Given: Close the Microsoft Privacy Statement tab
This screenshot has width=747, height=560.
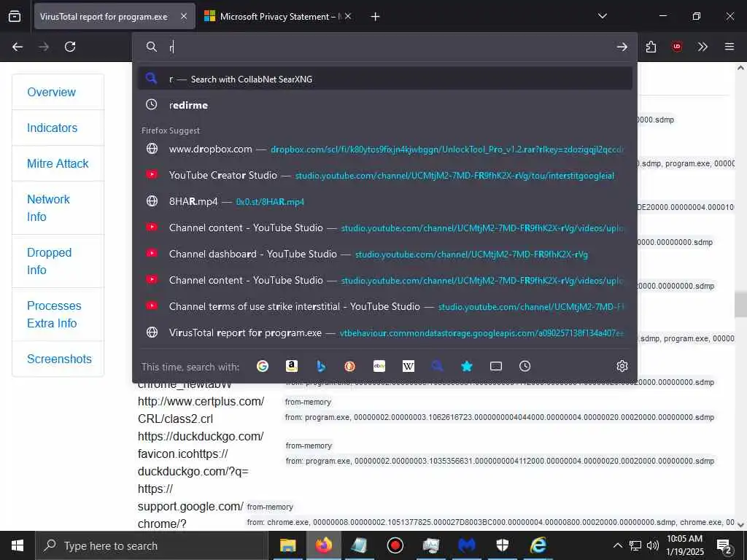Looking at the screenshot, I should (x=348, y=16).
